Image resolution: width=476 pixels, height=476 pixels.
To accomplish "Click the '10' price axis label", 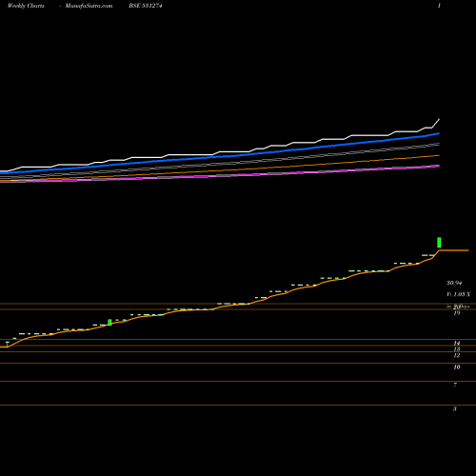I will (457, 367).
